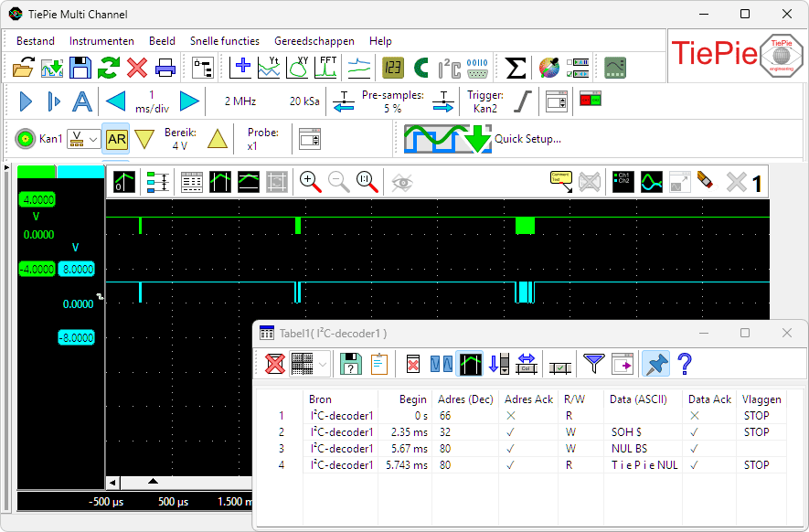This screenshot has height=532, width=809.
Task: Toggle the sine wave interpolation icon
Action: click(x=652, y=182)
